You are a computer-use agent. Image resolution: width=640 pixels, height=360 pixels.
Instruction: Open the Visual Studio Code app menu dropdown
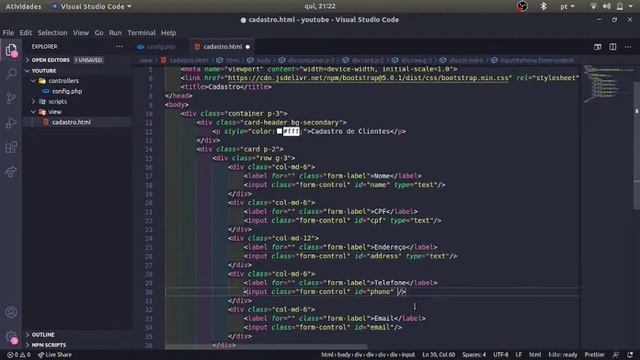click(91, 7)
